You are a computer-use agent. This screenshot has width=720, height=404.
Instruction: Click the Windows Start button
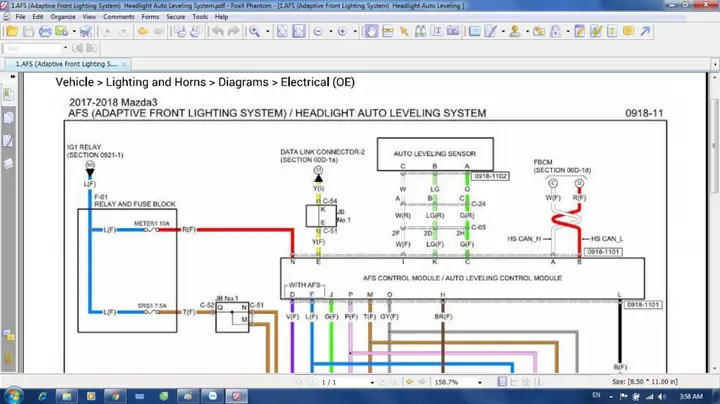click(14, 396)
